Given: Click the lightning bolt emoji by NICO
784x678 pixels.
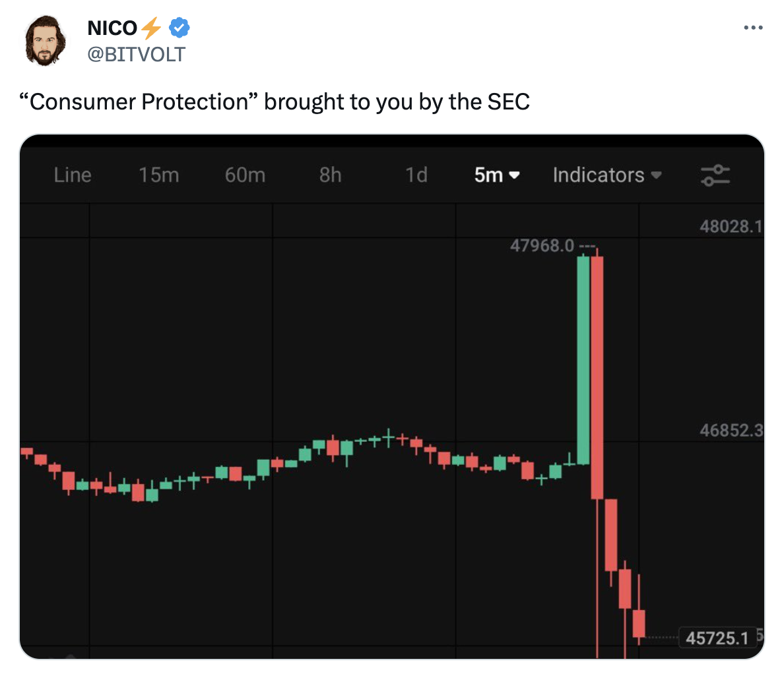Looking at the screenshot, I should 151,28.
